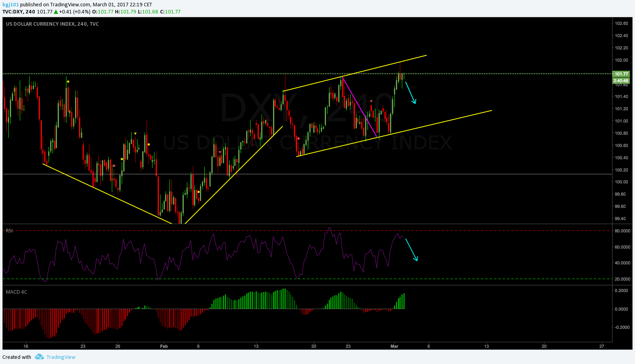Click the RSI 80.0000 scale label
Viewport: 635px width, 364px height.
623,231
